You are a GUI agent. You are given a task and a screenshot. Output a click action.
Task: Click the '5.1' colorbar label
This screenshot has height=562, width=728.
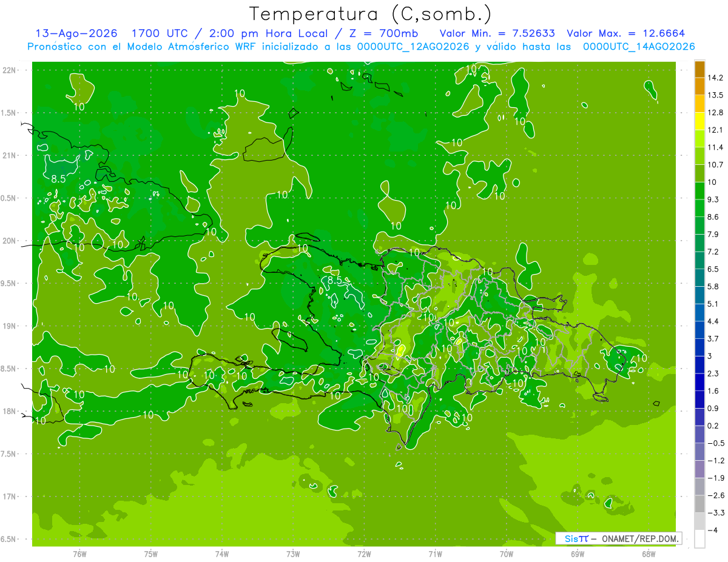click(x=713, y=304)
